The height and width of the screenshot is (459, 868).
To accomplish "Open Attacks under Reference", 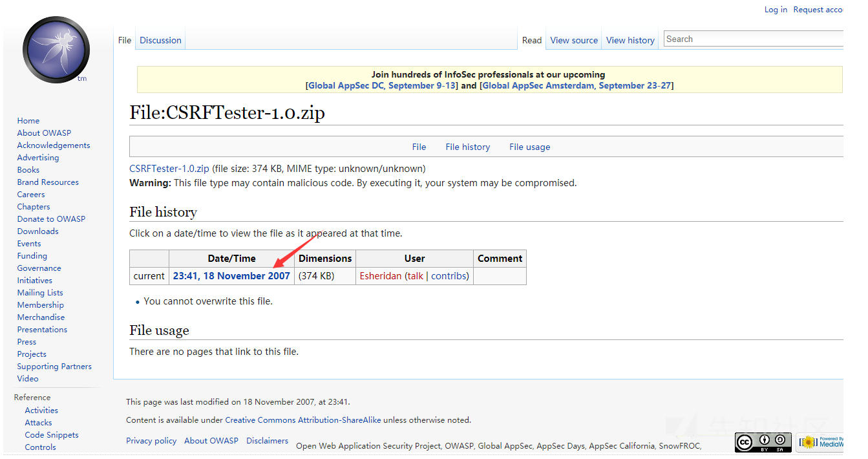I will point(39,423).
